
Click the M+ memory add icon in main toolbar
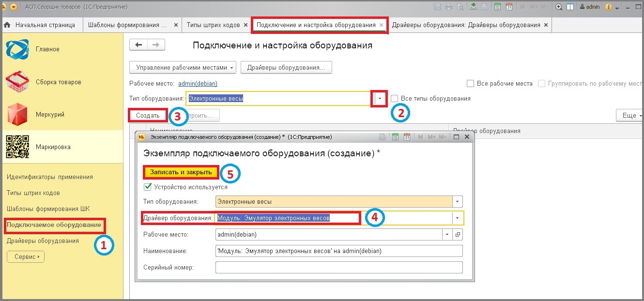point(534,7)
